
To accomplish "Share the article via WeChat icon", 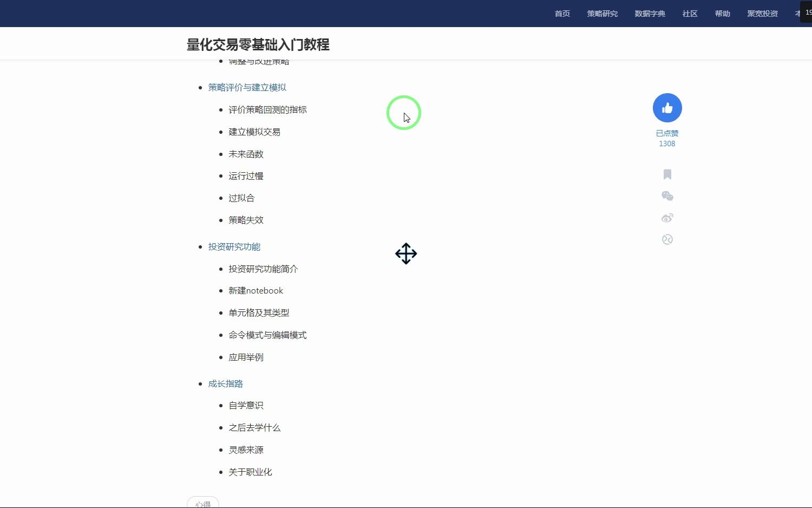I will coord(667,196).
